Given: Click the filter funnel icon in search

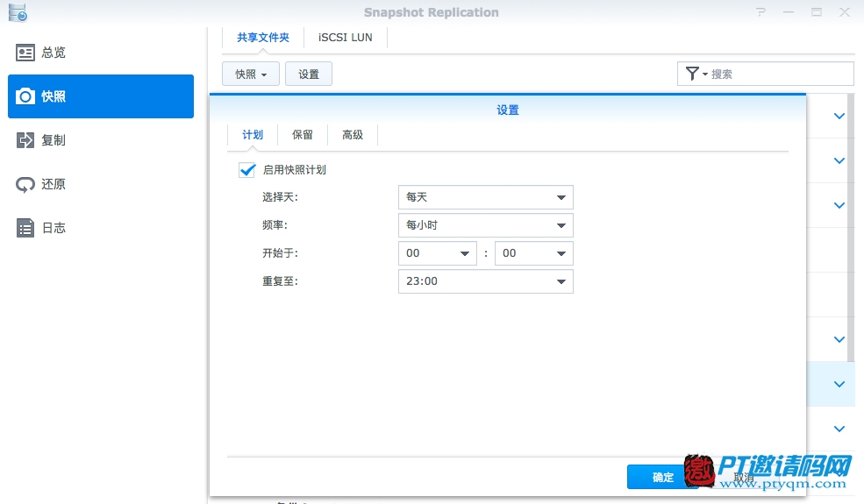Looking at the screenshot, I should point(693,74).
